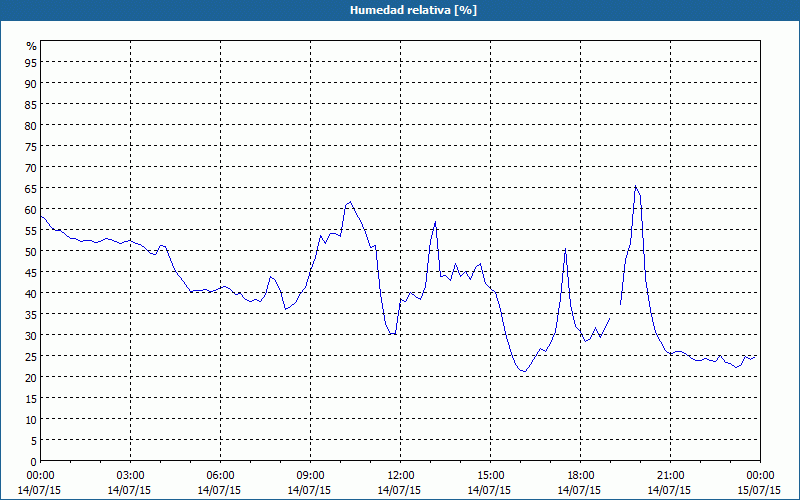This screenshot has height=500, width=800.
Task: Click the 45 label on the vertical axis
Action: 31,272
